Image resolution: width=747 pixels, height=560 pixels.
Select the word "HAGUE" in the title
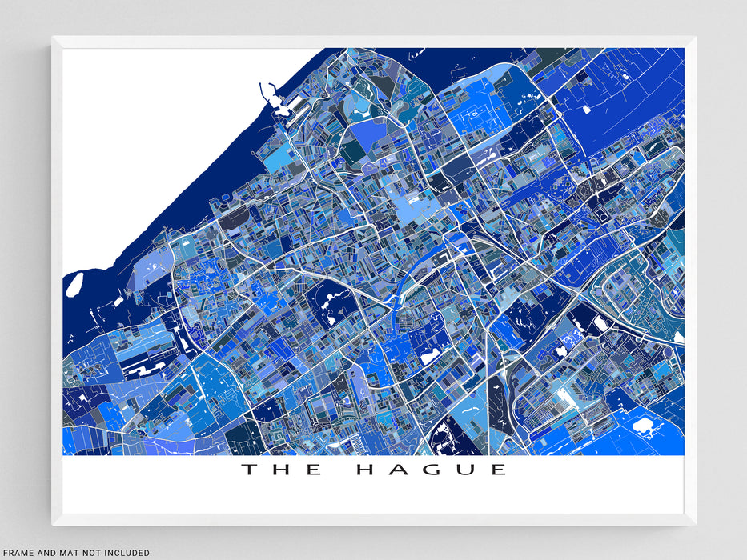point(431,470)
